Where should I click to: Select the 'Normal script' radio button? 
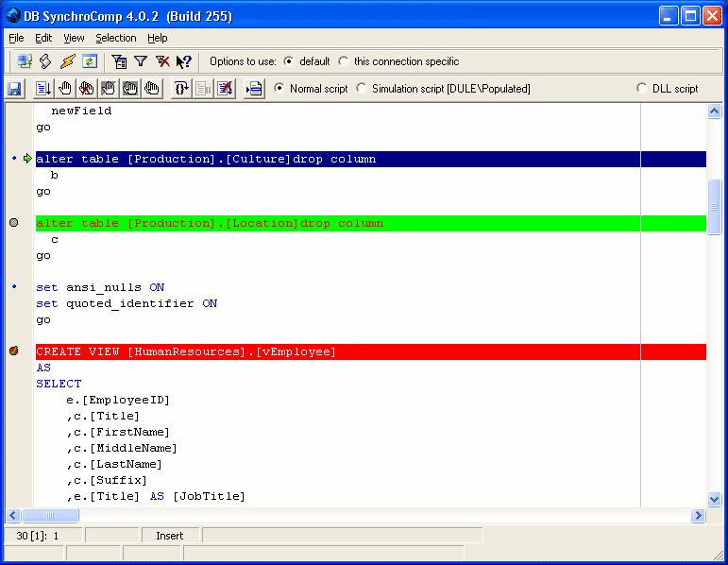[279, 88]
